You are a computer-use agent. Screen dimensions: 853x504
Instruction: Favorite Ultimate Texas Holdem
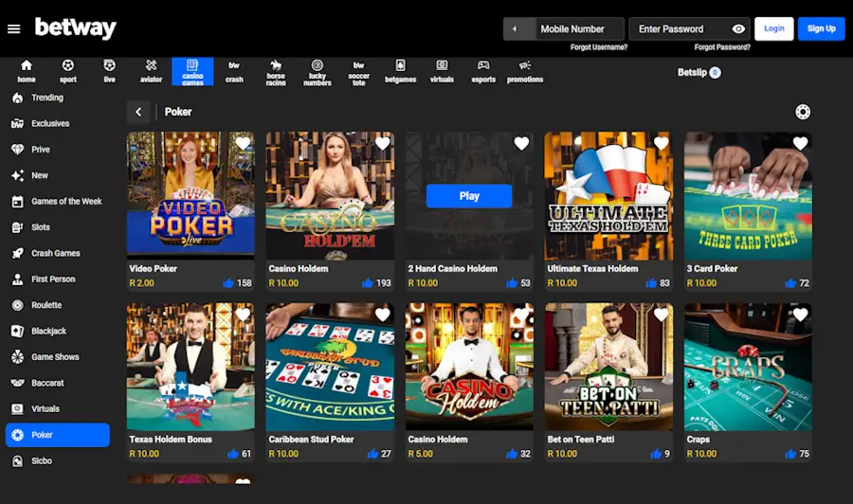661,144
